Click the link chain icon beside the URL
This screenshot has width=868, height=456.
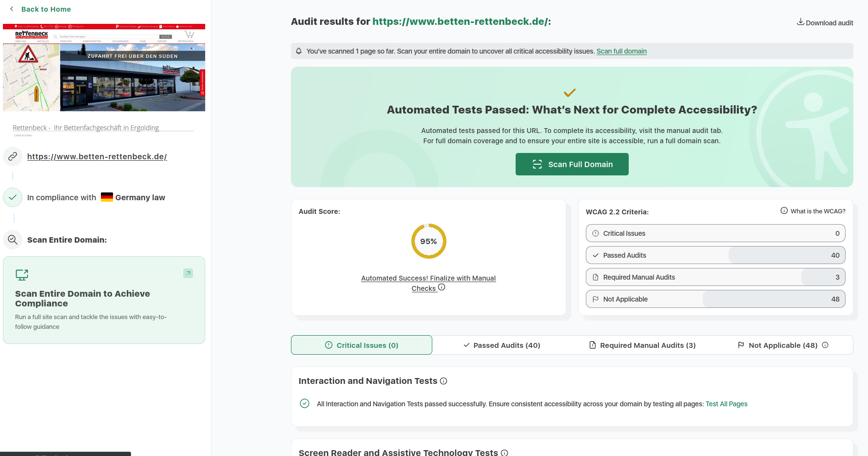coord(13,156)
